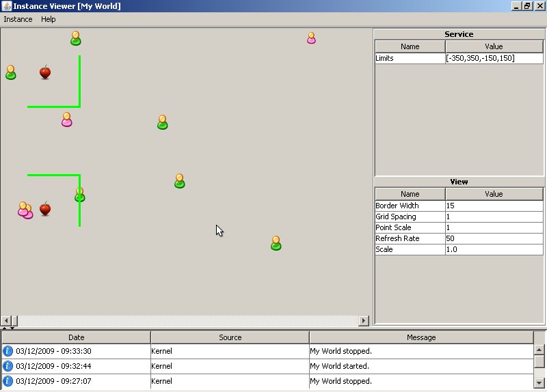This screenshot has width=547, height=392.
Task: Click the lower red apple
Action: (45, 209)
